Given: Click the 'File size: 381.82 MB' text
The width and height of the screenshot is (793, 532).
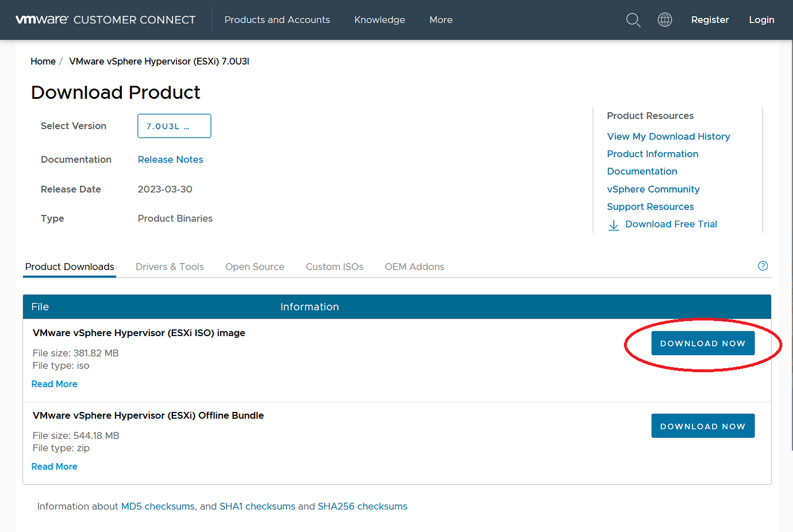Looking at the screenshot, I should [75, 353].
